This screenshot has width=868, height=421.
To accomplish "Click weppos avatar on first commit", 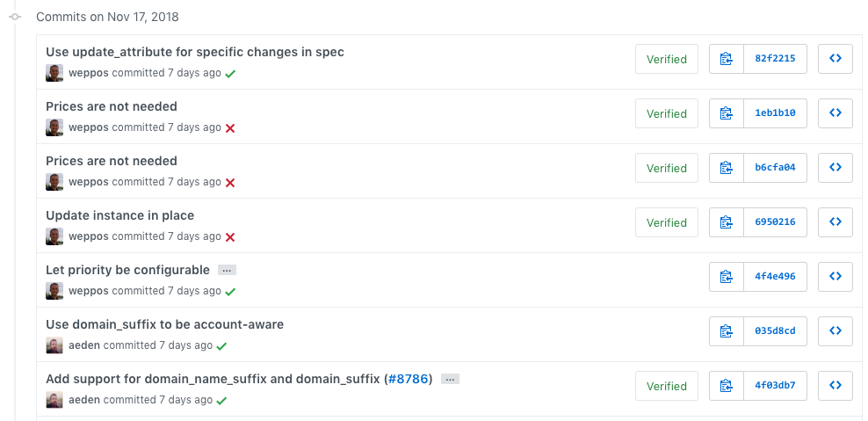I will (54, 73).
